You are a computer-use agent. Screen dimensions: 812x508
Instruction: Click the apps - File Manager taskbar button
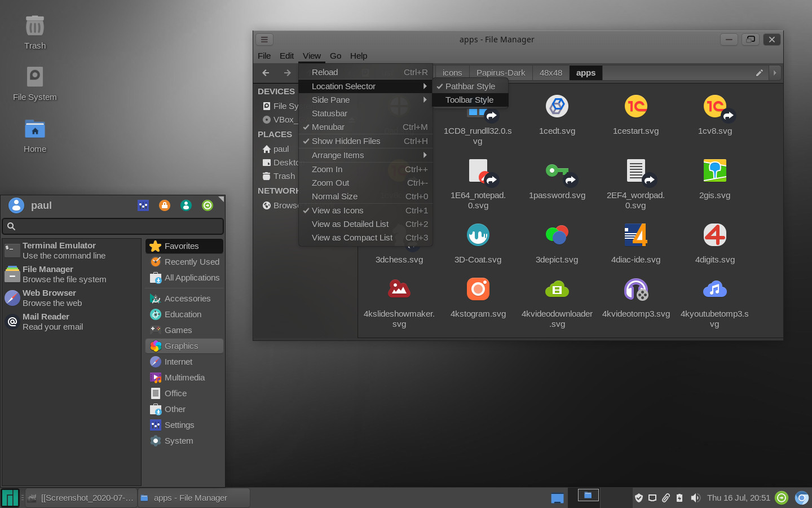click(x=194, y=498)
